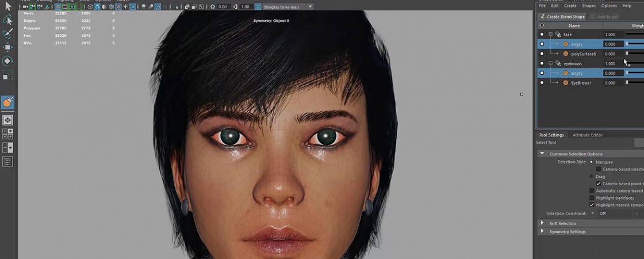Viewport: 644px width, 259px height.
Task: Toggle the Outliner layout icon
Action: coord(8,161)
